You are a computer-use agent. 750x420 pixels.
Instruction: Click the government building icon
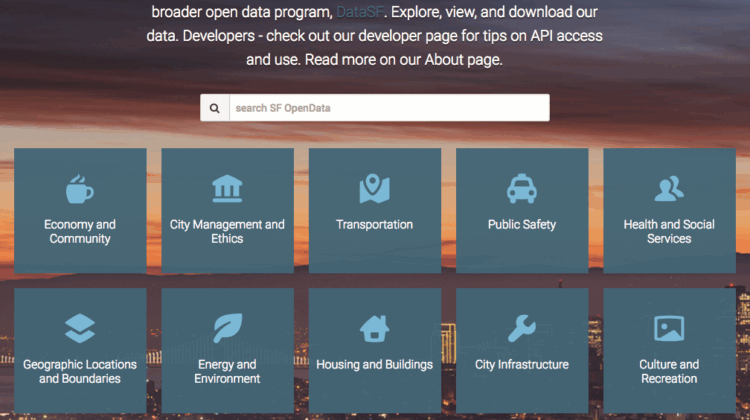coord(227,188)
